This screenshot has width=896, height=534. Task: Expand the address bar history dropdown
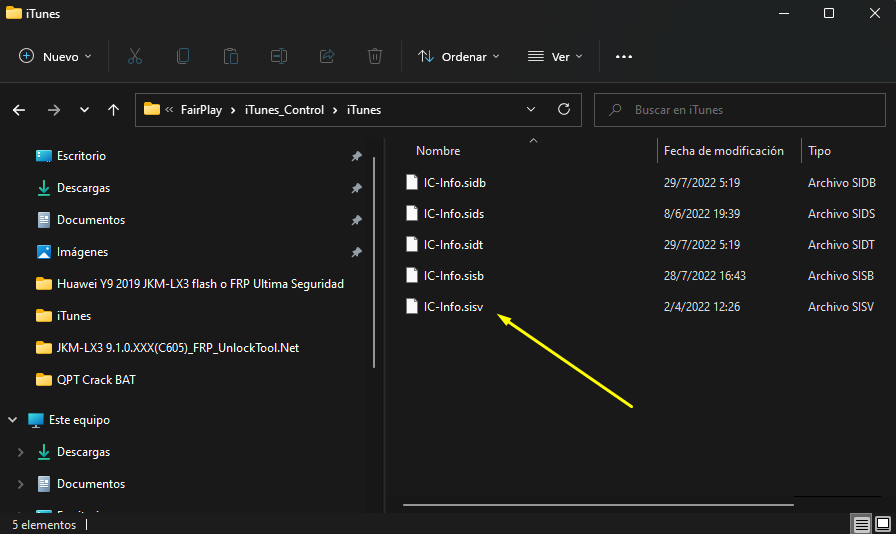click(x=531, y=109)
